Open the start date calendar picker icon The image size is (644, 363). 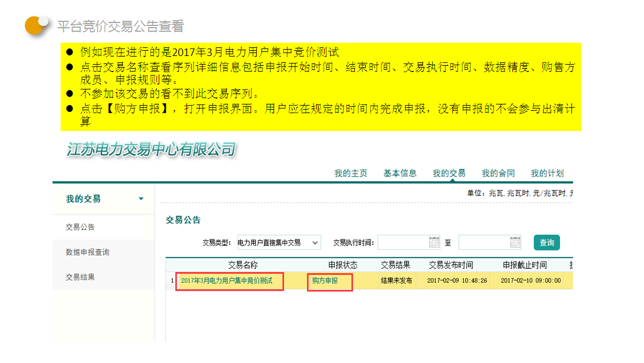pyautogui.click(x=434, y=242)
